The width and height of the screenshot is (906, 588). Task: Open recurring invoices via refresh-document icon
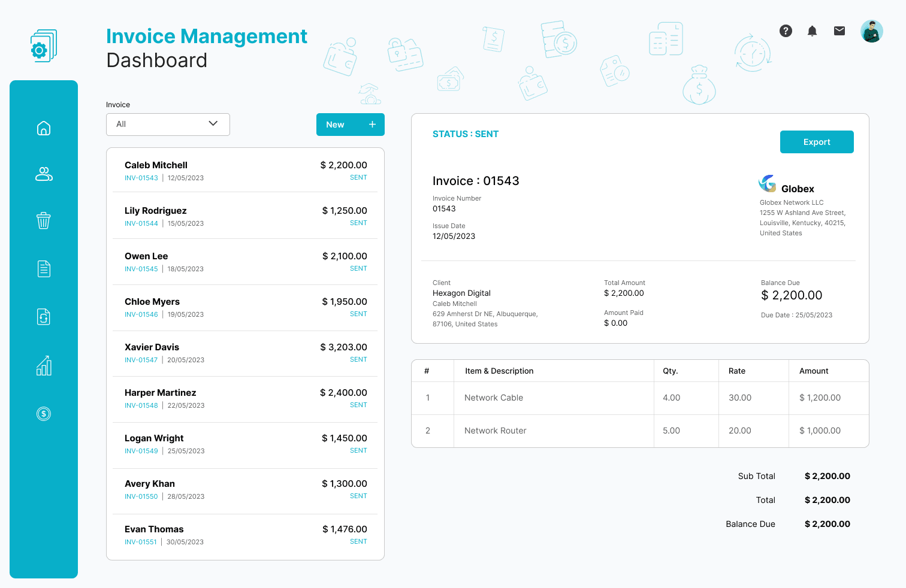pos(44,317)
